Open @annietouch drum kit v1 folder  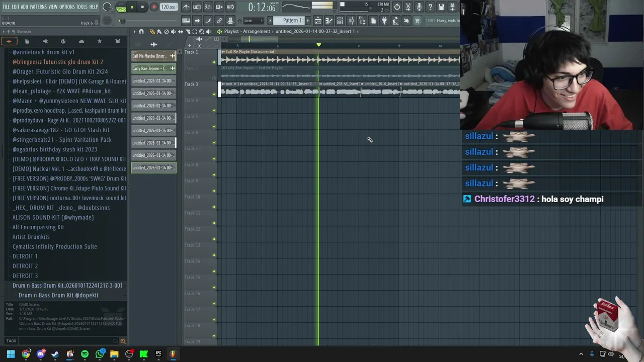point(43,52)
